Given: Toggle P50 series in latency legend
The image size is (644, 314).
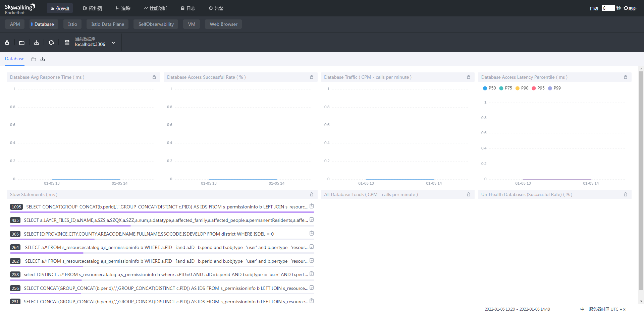Looking at the screenshot, I should pos(489,88).
